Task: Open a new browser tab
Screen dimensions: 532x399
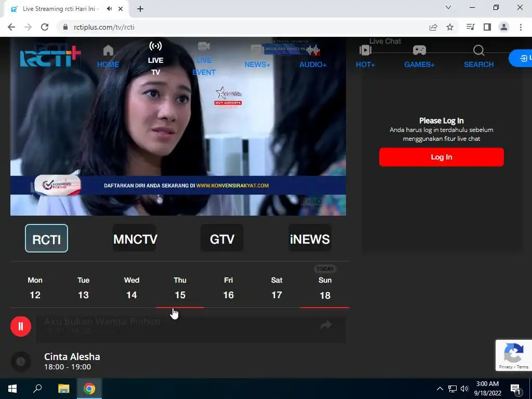Action: point(140,9)
